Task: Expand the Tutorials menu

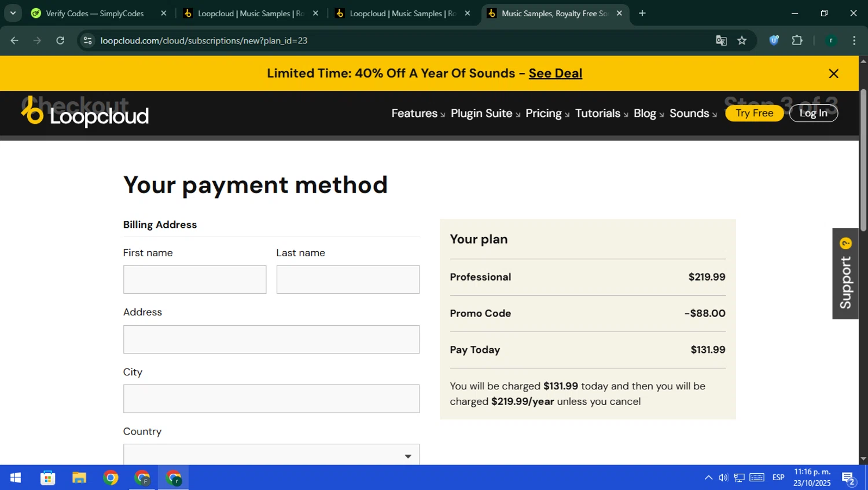Action: coord(601,113)
